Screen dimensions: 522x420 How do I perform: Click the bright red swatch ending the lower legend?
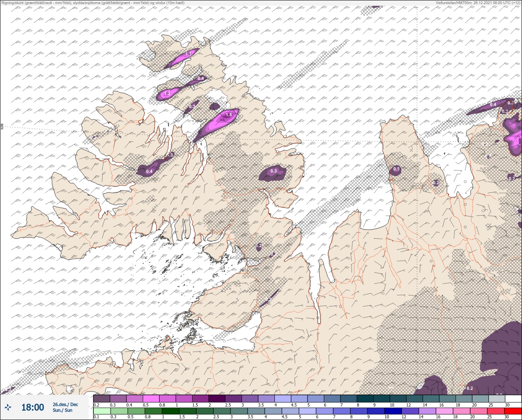click(513, 411)
